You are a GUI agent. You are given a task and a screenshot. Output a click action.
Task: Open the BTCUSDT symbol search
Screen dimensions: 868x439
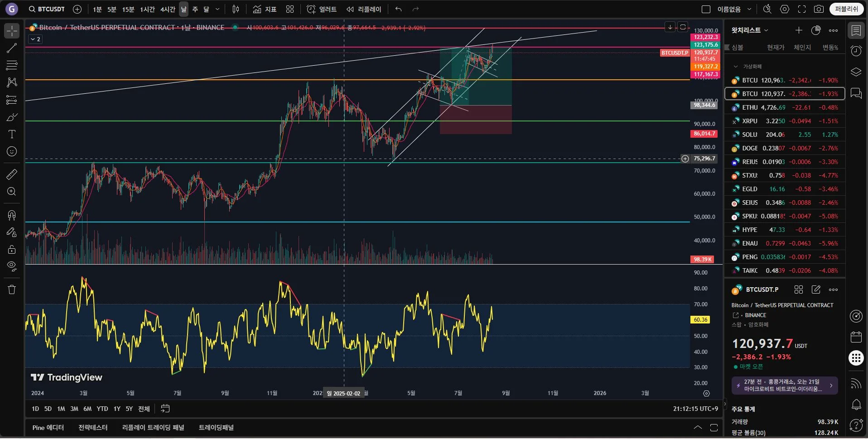click(47, 9)
